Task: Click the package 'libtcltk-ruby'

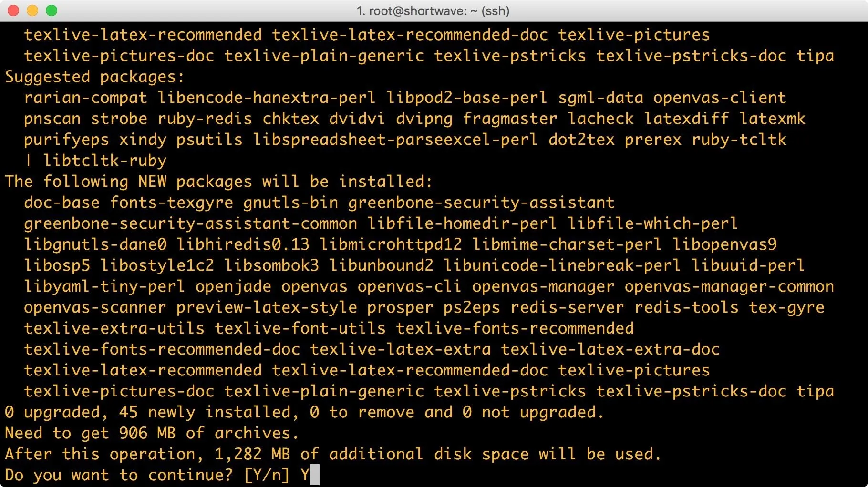Action: [x=104, y=161]
